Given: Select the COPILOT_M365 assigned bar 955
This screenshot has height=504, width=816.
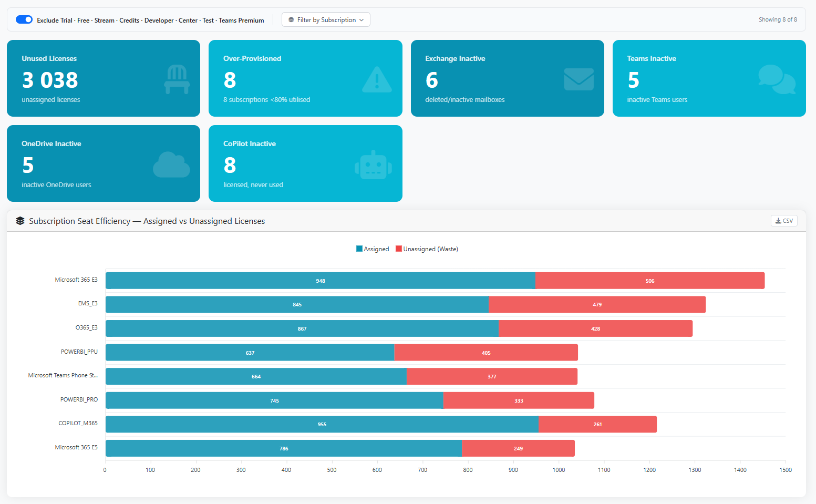Looking at the screenshot, I should pos(322,424).
